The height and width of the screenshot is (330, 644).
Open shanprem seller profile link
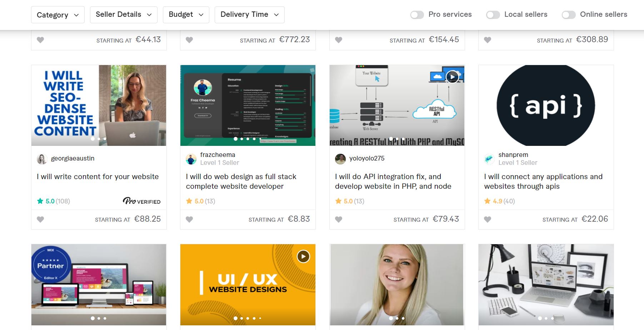click(x=513, y=155)
